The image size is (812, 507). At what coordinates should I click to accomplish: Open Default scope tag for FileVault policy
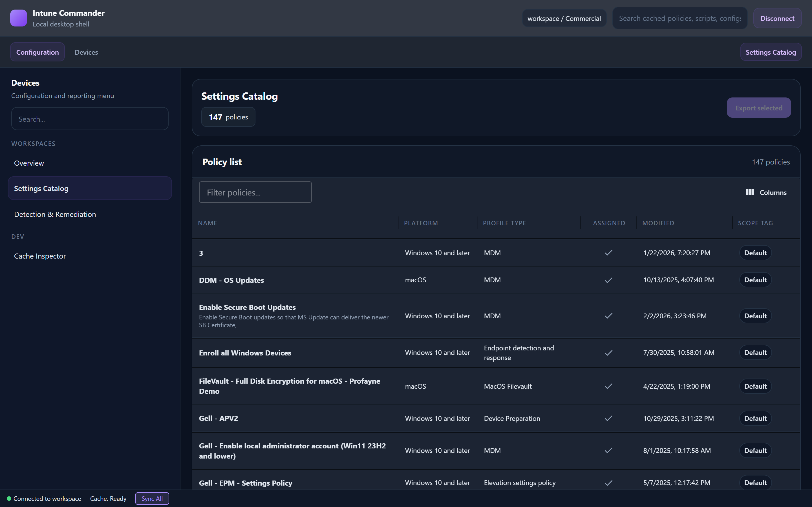755,386
